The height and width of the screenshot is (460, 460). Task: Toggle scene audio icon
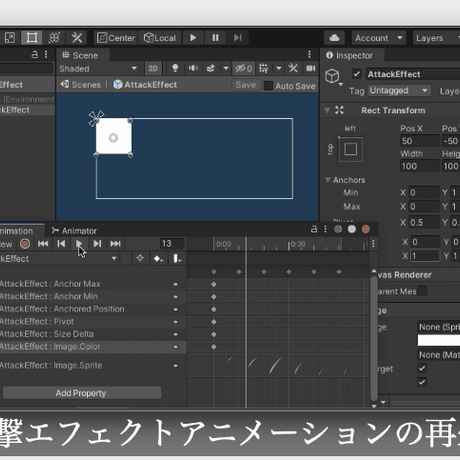pos(193,69)
